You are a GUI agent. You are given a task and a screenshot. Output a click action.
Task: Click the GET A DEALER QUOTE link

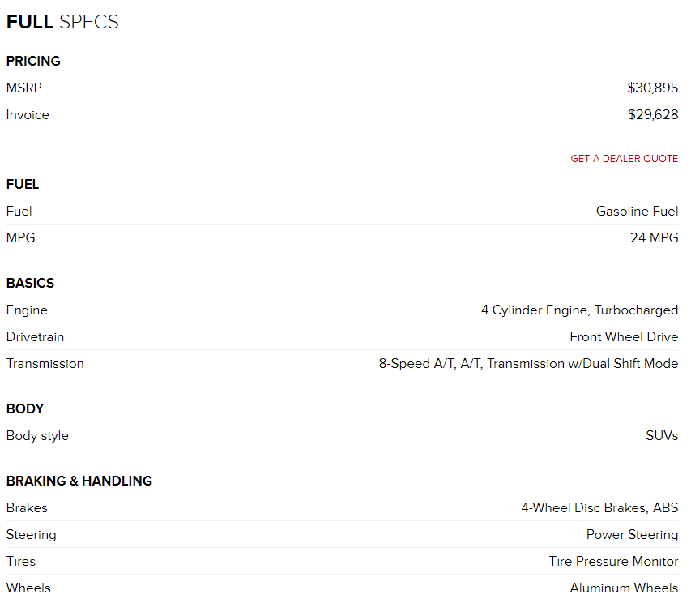pos(624,159)
